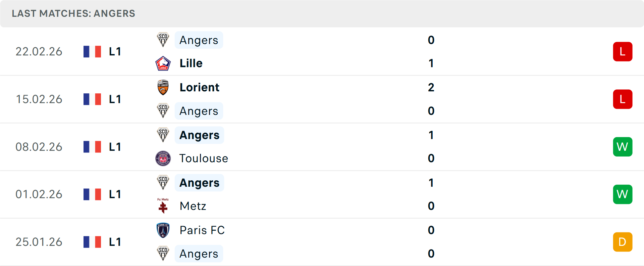Click the French flag beside 25.01.26
644x266 pixels.
(x=92, y=242)
